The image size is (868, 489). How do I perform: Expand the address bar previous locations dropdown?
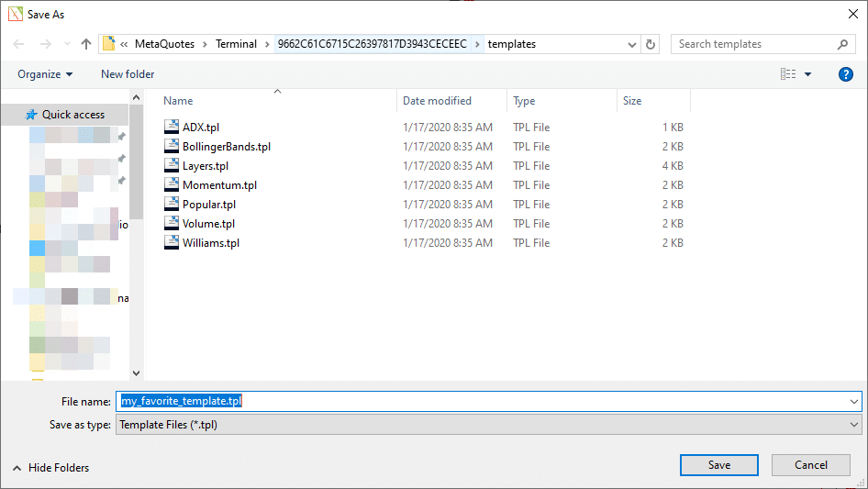click(x=632, y=44)
